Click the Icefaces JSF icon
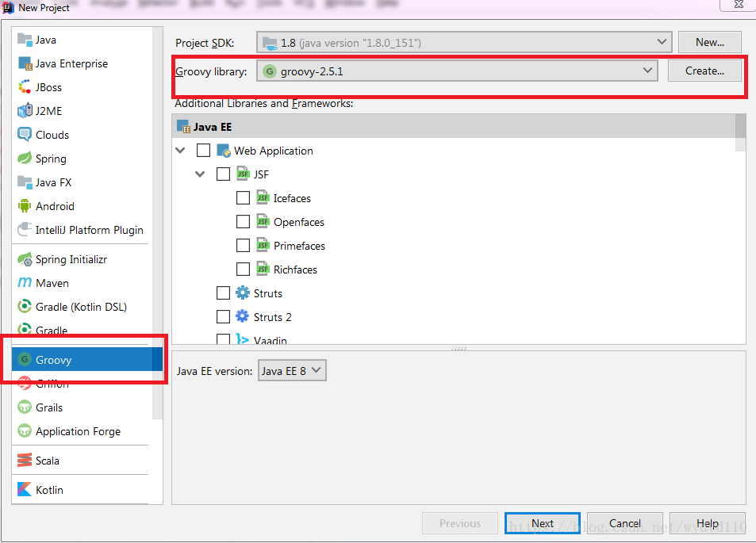 (263, 198)
